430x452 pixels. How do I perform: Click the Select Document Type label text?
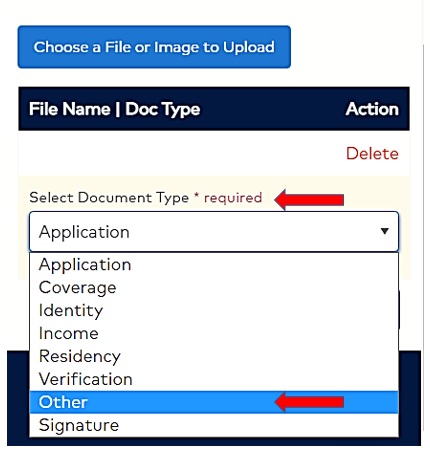point(109,198)
